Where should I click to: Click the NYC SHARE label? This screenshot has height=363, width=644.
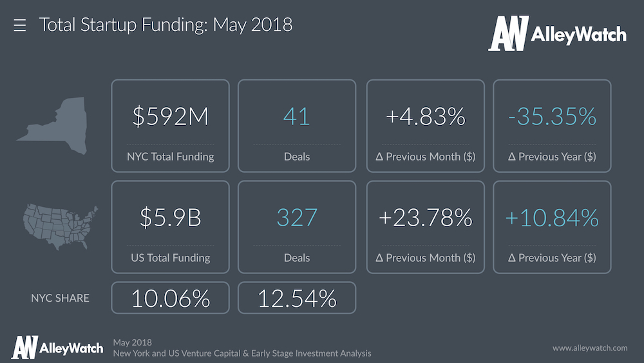[60, 298]
